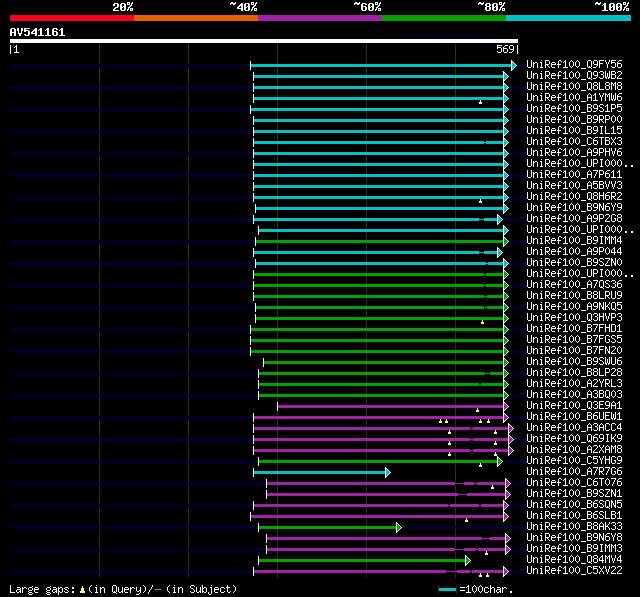Screen dimensions: 640x597
Task: Click the cyan ~100% identity color band
Action: pos(568,18)
